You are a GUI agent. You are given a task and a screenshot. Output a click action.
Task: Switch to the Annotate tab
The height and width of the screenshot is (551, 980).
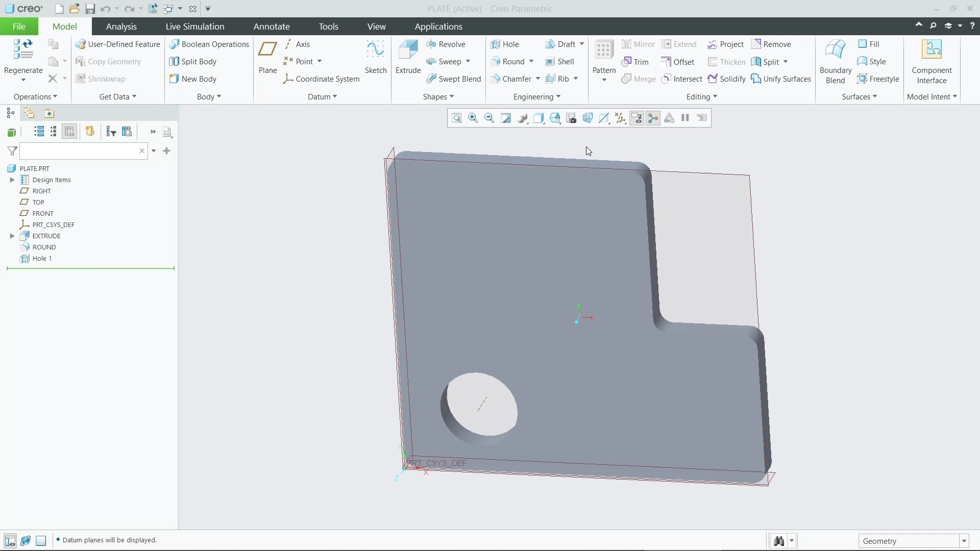(272, 27)
